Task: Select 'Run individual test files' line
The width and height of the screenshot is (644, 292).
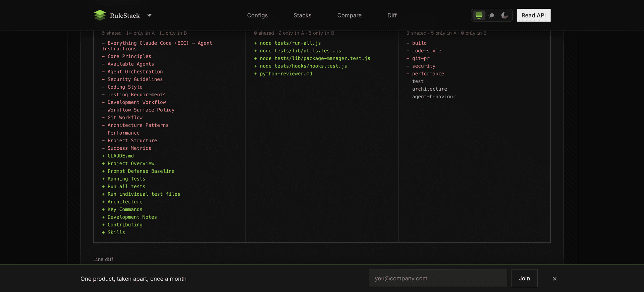Action: (141, 194)
